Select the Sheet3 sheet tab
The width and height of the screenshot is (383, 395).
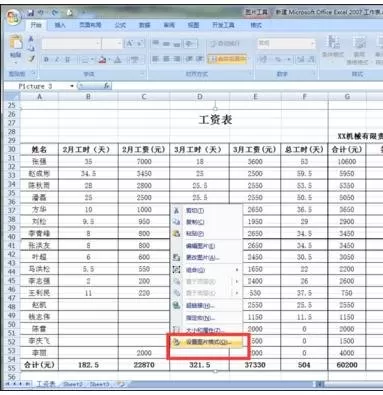[x=99, y=384]
